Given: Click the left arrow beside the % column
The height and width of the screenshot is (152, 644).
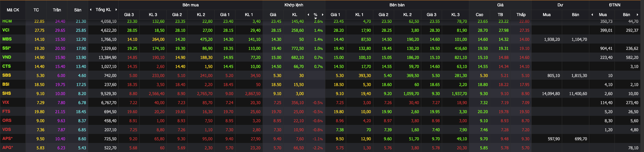Looking at the screenshot, I should click(308, 15).
